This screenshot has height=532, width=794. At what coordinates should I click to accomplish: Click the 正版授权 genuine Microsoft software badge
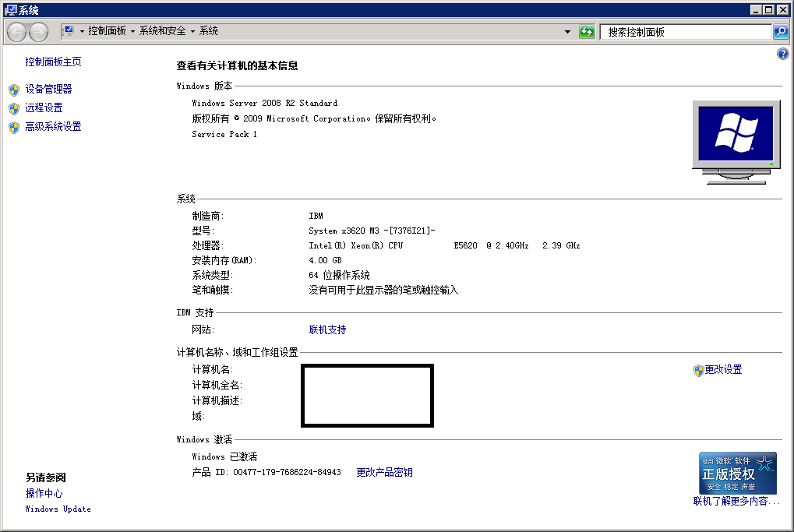(x=737, y=473)
